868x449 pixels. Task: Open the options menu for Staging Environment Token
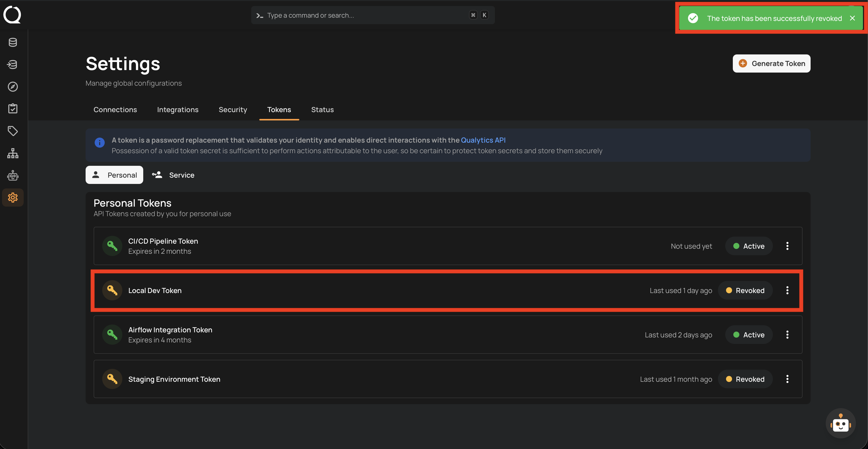click(x=787, y=379)
